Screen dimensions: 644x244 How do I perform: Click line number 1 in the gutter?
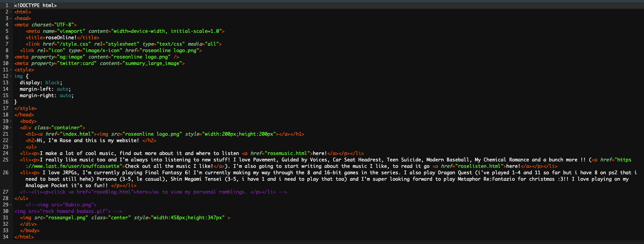7,5
